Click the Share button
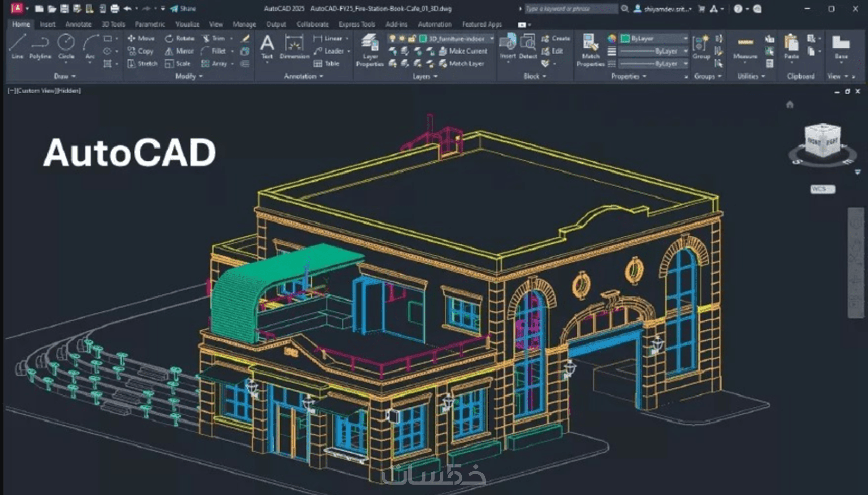Image resolution: width=868 pixels, height=495 pixels. pyautogui.click(x=183, y=8)
